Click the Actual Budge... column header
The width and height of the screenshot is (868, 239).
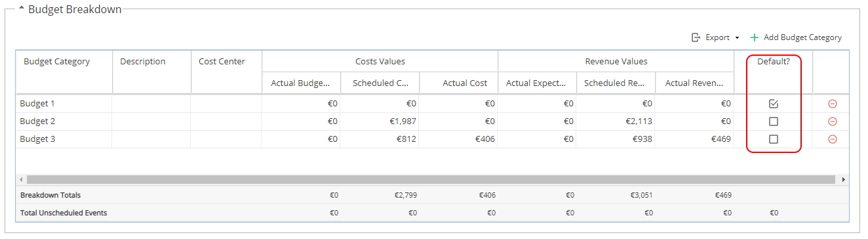point(302,83)
